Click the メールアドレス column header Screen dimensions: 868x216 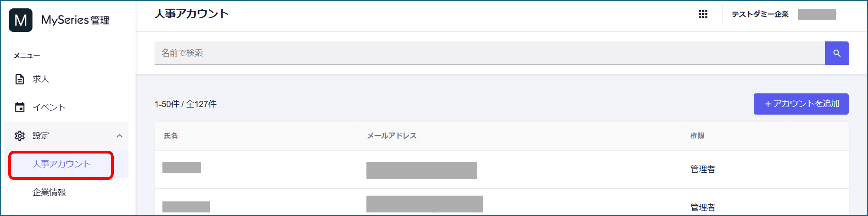[391, 136]
